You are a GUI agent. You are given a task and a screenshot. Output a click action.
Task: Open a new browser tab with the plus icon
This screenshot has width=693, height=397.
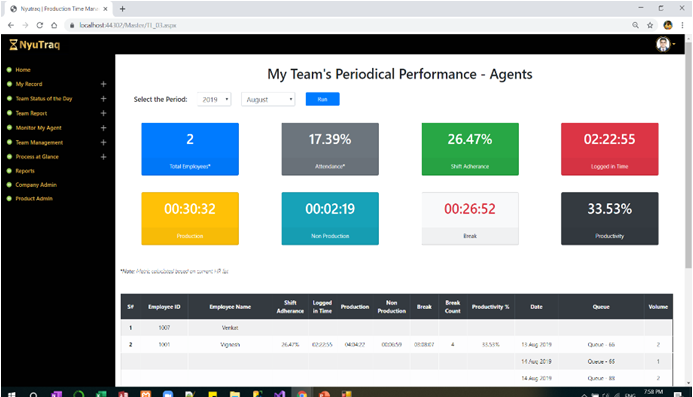tap(122, 8)
